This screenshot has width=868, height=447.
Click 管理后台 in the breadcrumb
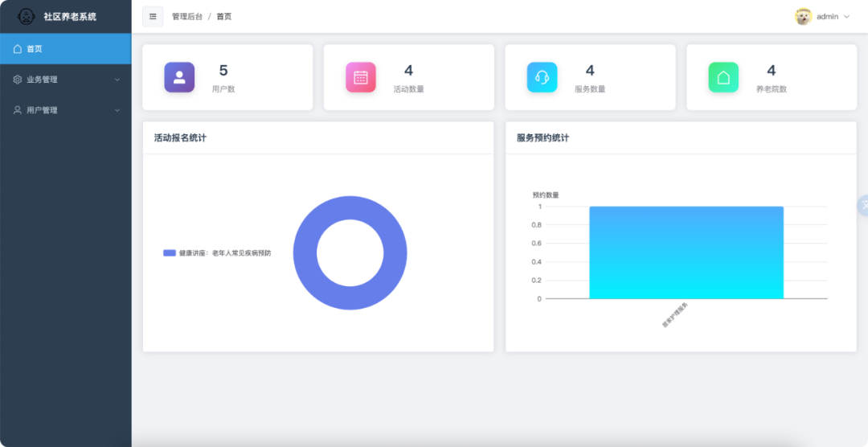(187, 17)
